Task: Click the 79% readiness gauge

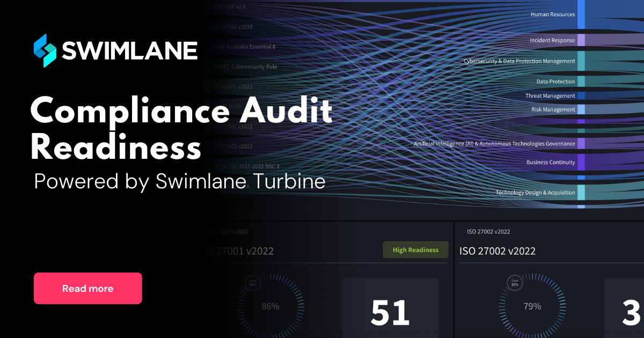Action: point(532,306)
